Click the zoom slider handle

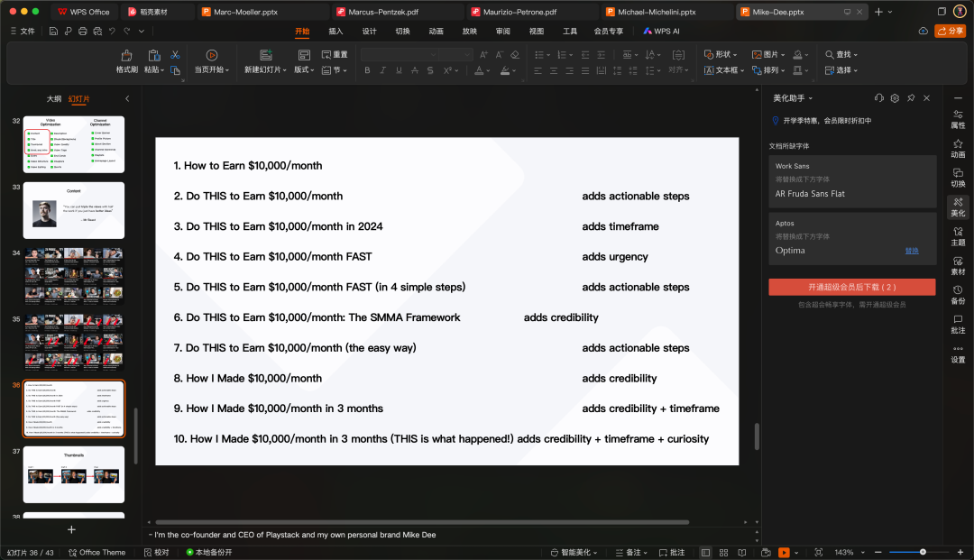[x=923, y=552]
